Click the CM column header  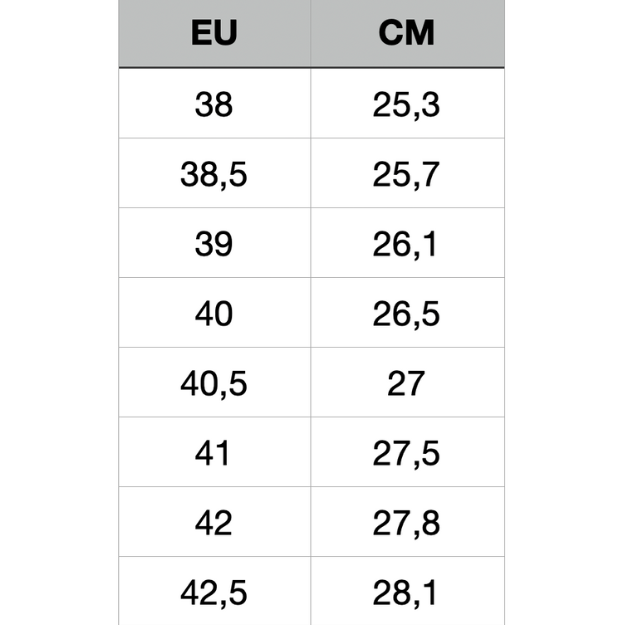click(x=407, y=33)
